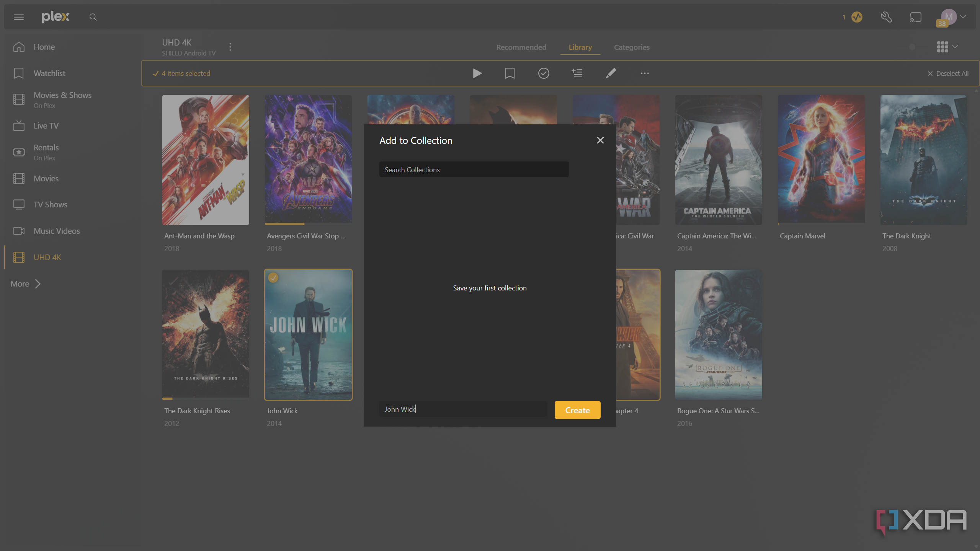Screen dimensions: 980x551
Task: Uncheck the John Wick poster selection checkmark
Action: click(x=273, y=277)
